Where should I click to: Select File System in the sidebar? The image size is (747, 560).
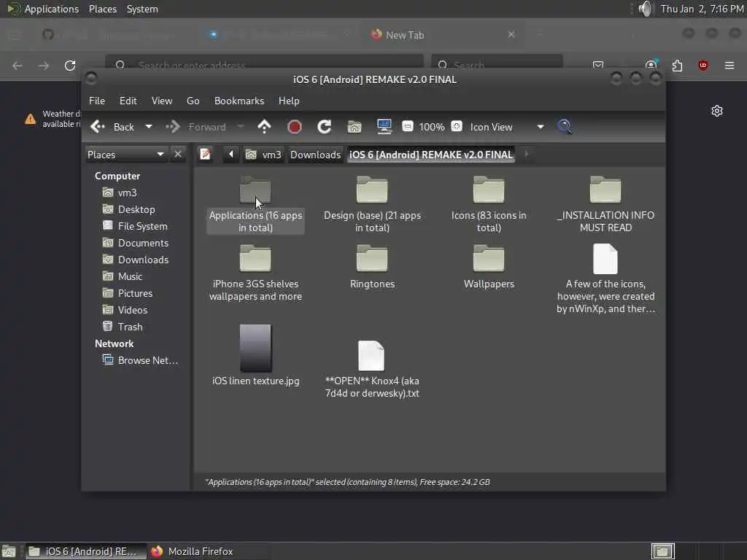point(135,226)
